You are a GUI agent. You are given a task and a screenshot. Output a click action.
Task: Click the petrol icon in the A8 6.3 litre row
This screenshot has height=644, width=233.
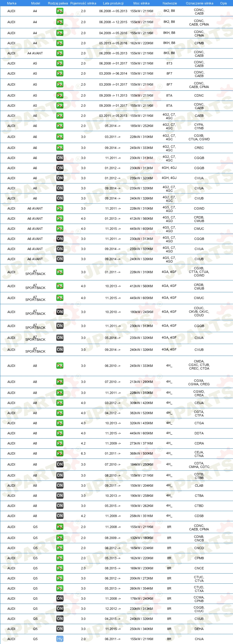60,453
